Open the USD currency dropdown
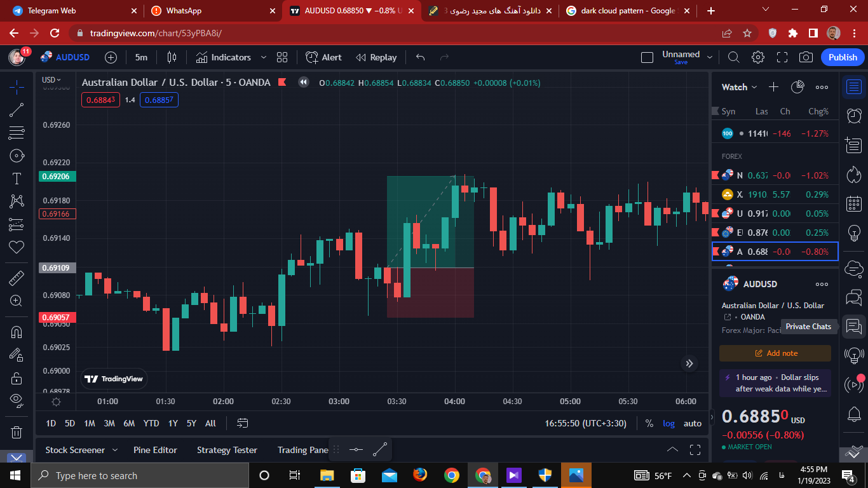This screenshot has width=868, height=488. click(51, 80)
